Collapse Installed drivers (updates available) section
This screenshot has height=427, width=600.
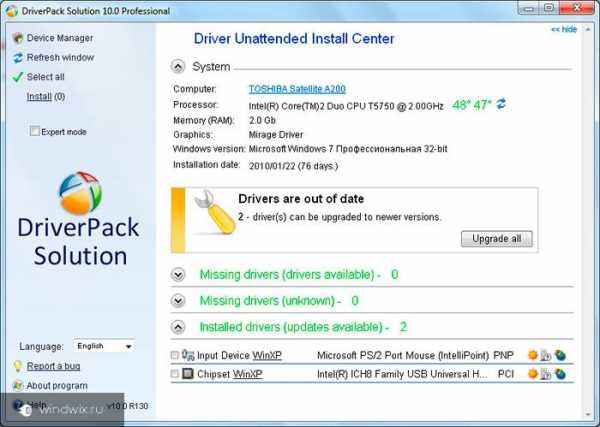(178, 327)
